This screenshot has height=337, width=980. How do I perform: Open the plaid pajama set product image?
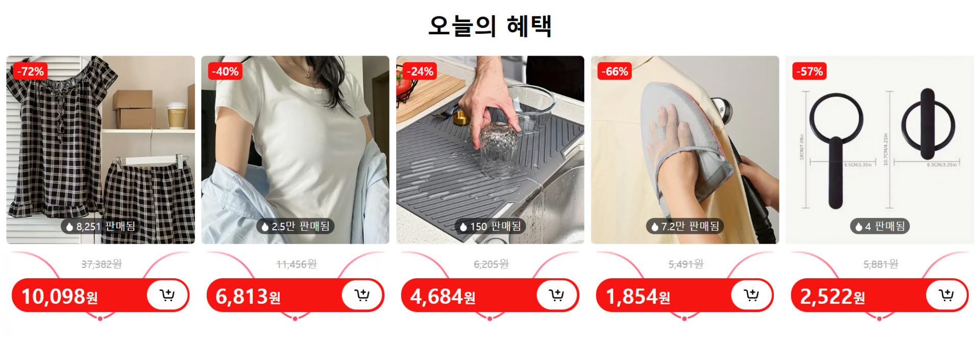[x=101, y=150]
